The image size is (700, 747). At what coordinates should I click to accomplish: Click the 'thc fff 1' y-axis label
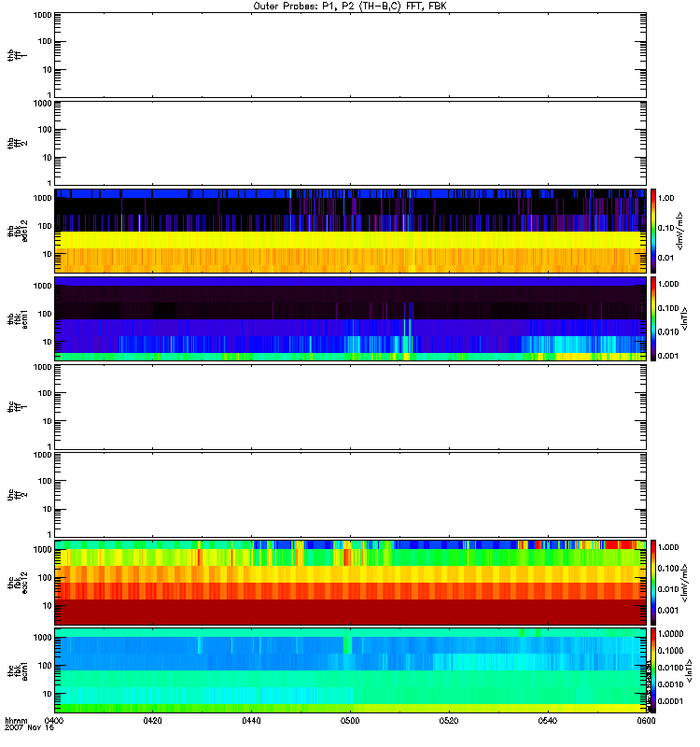pos(18,407)
